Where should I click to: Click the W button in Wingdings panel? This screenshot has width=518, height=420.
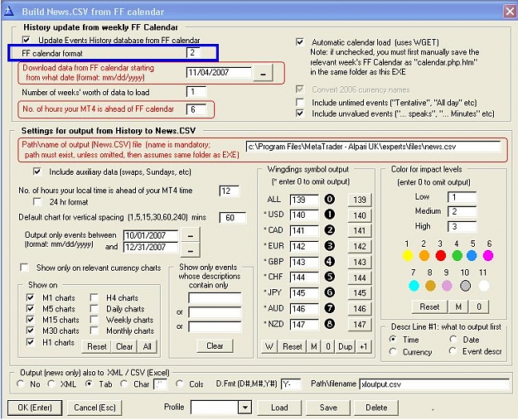pos(269,347)
